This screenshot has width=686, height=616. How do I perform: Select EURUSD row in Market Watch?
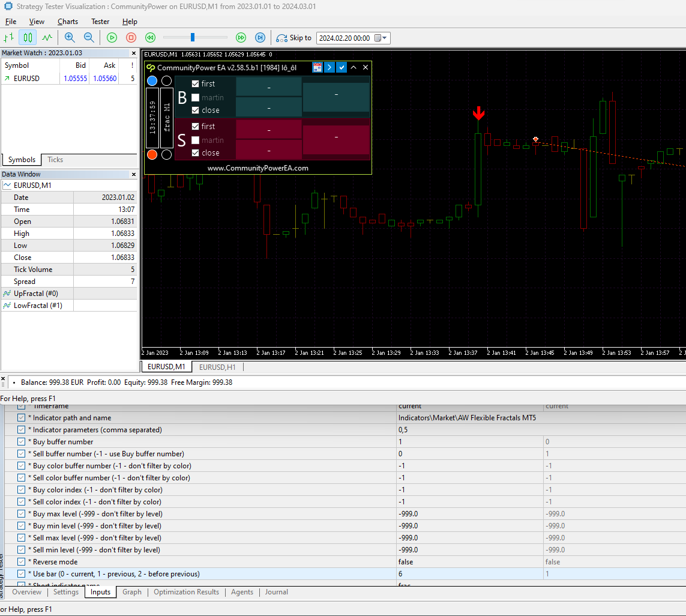click(69, 79)
